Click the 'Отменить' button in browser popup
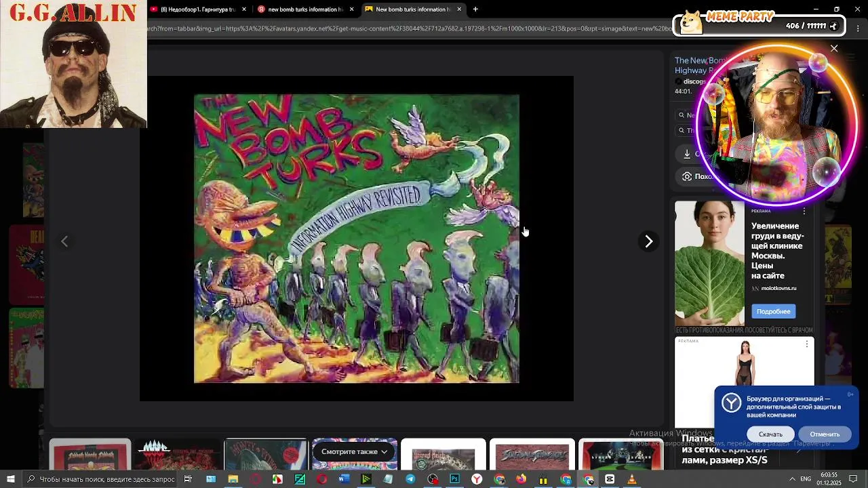This screenshot has height=488, width=868. [825, 434]
